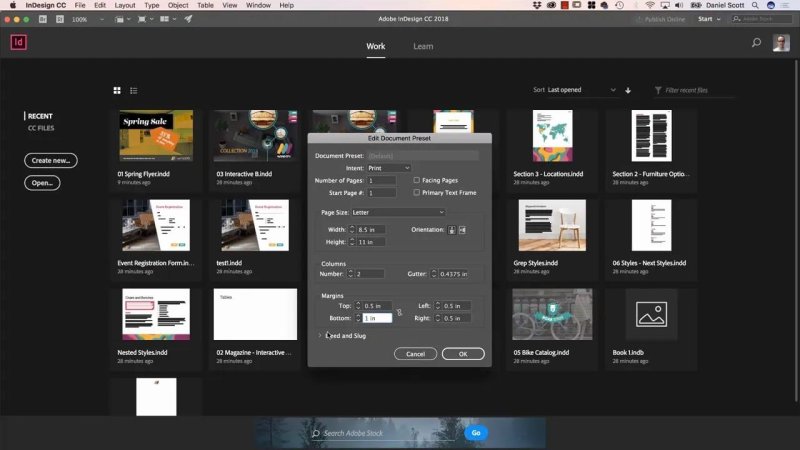Adjust the Width value stepper
The width and height of the screenshot is (800, 450).
click(352, 230)
